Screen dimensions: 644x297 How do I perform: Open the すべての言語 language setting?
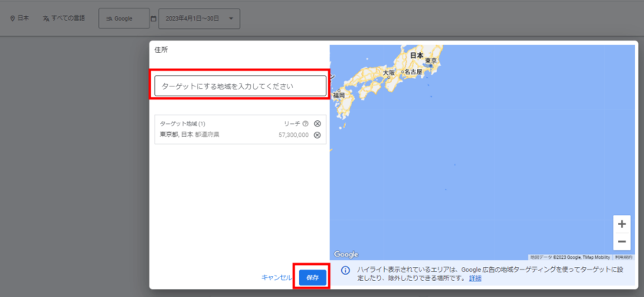(x=64, y=18)
